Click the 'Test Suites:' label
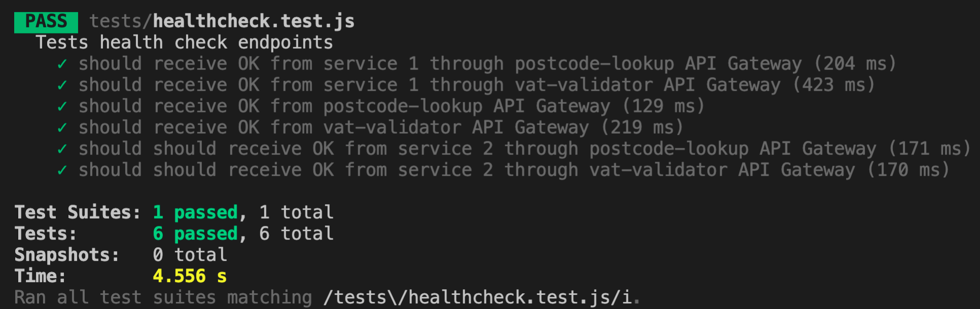Screen dimensions: 980x309 point(78,213)
